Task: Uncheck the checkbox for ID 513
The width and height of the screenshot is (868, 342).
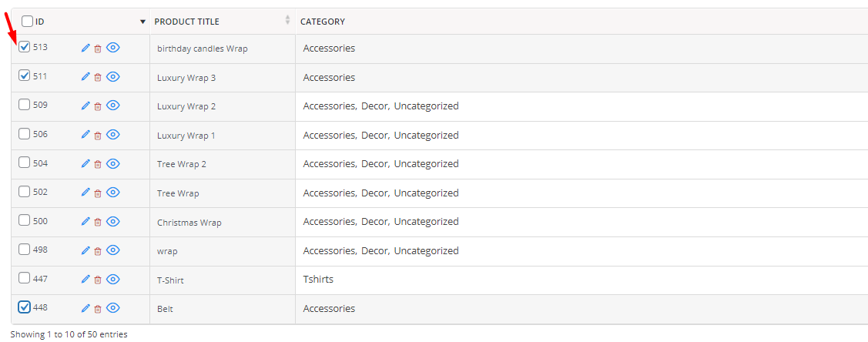Action: point(25,47)
